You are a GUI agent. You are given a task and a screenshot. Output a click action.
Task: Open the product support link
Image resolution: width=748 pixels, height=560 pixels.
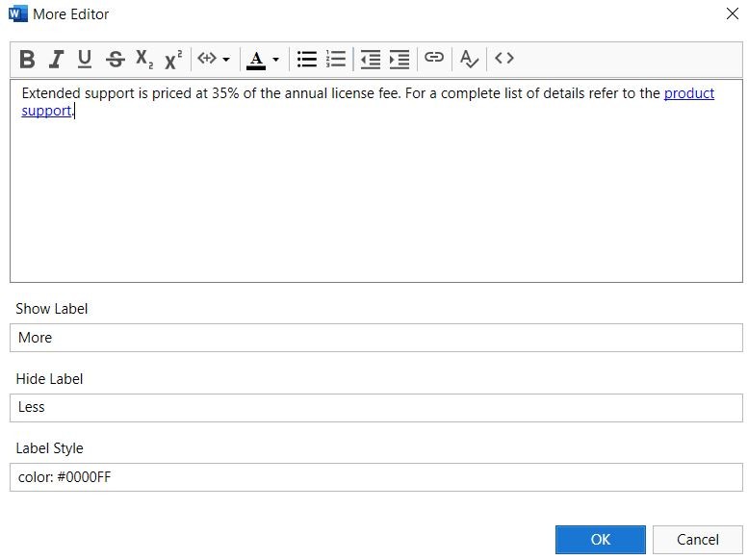(x=688, y=93)
